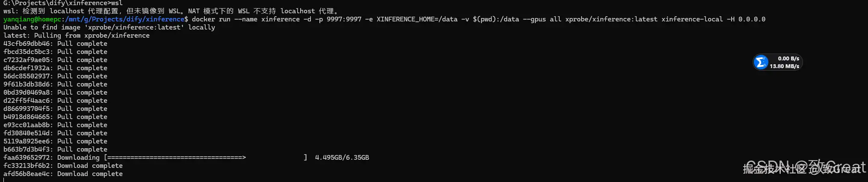868x182 pixels.
Task: Click the afd56b8eae4c Download complete line
Action: 63,174
